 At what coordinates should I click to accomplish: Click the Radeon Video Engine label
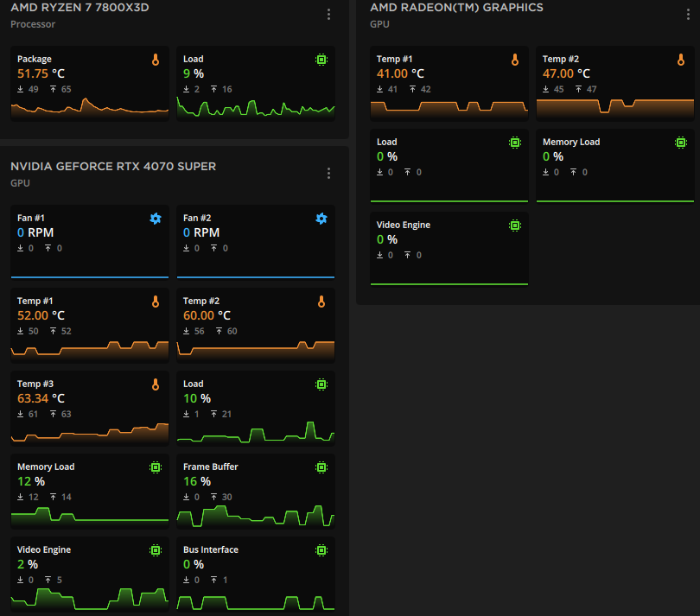[x=404, y=225]
